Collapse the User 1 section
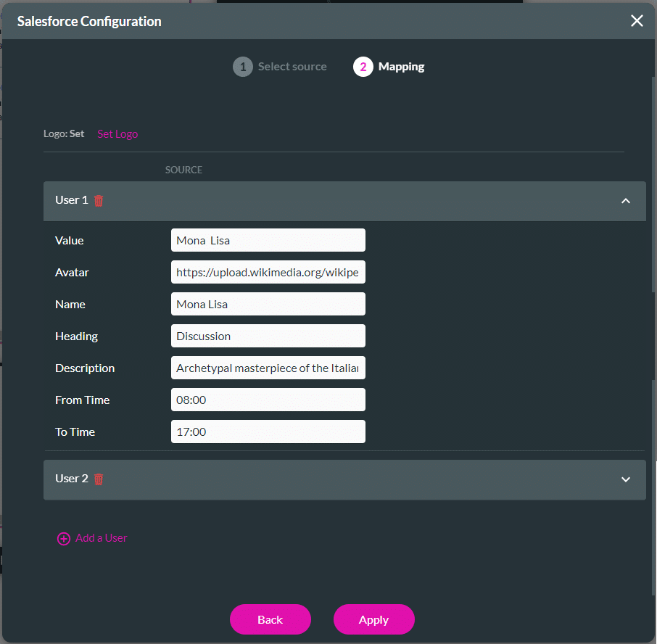 625,200
